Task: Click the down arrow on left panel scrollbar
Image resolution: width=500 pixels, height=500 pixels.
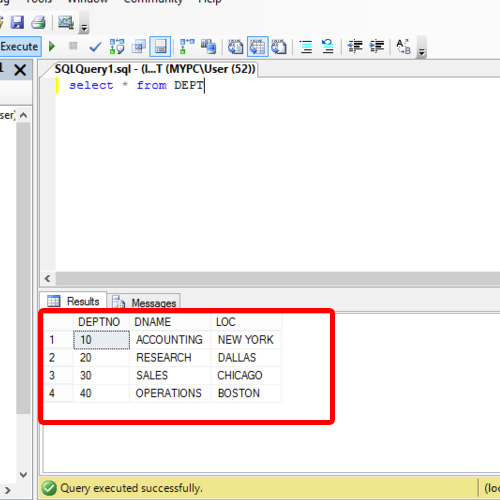Action: pyautogui.click(x=23, y=474)
